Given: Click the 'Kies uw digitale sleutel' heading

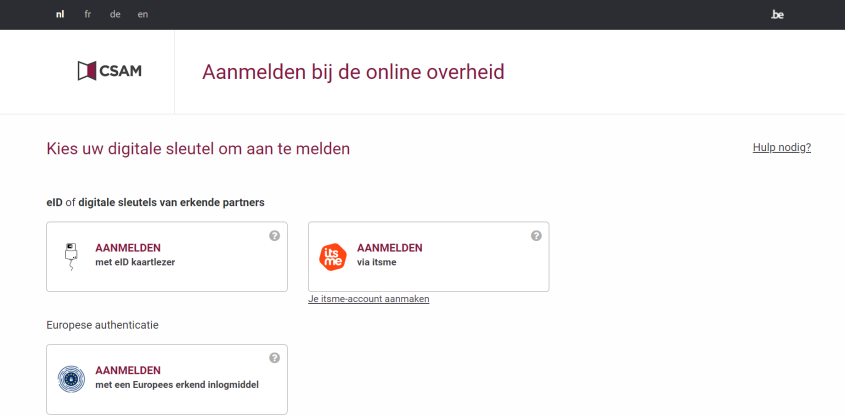Looking at the screenshot, I should click(x=198, y=149).
